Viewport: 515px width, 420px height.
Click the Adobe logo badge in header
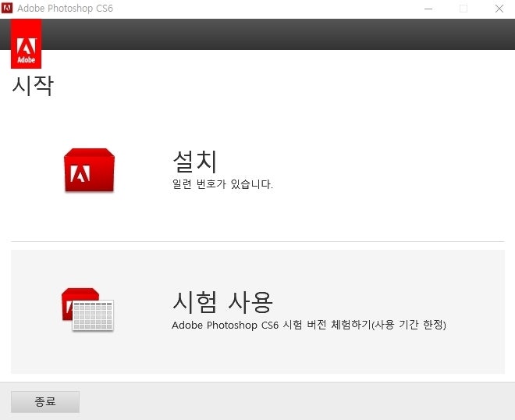click(27, 44)
